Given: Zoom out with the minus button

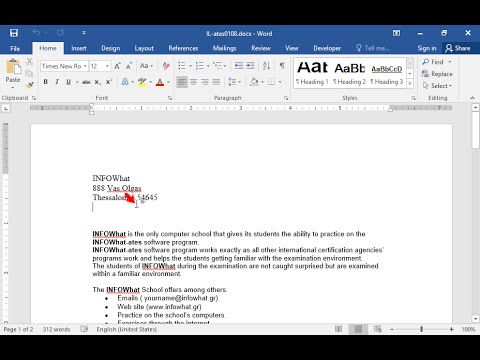Looking at the screenshot, I should pos(392,329).
